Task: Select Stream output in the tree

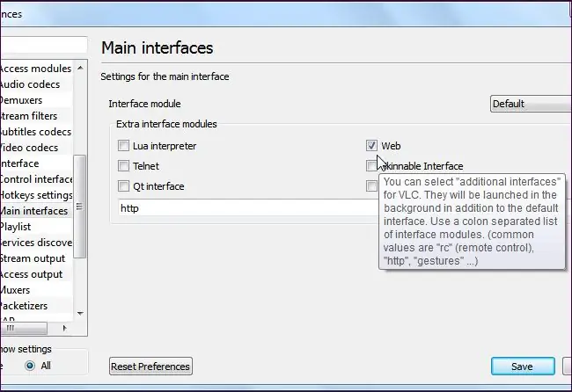Action: (x=33, y=258)
